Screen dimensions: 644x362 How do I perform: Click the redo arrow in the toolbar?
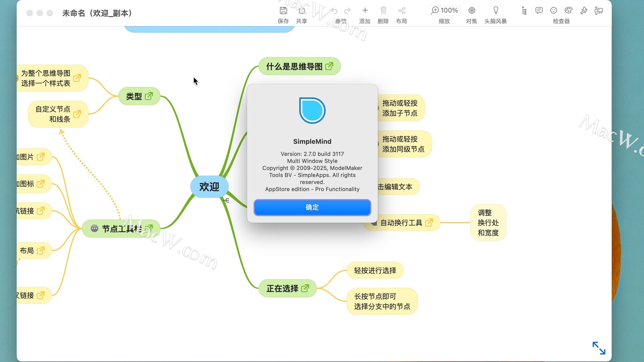pos(347,10)
